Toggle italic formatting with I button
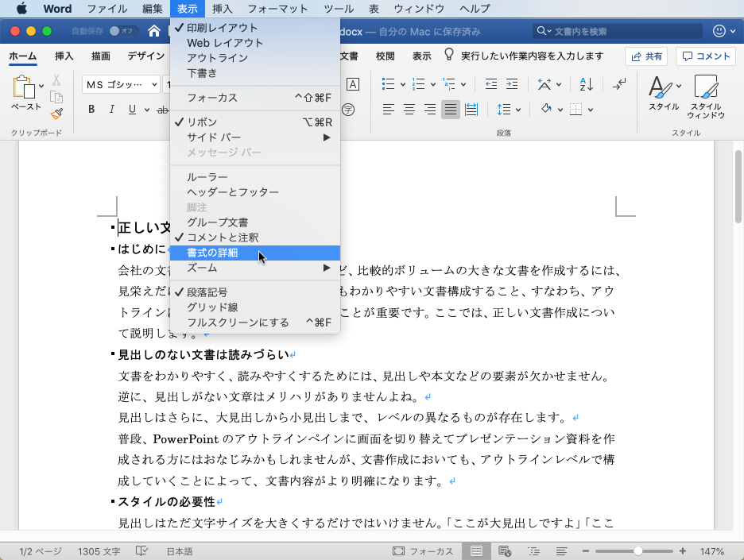Viewport: 744px width, 560px height. [111, 110]
